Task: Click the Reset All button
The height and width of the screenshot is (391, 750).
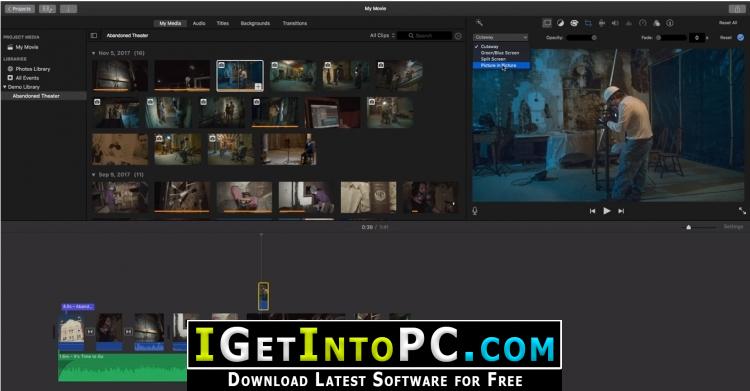Action: [x=728, y=22]
